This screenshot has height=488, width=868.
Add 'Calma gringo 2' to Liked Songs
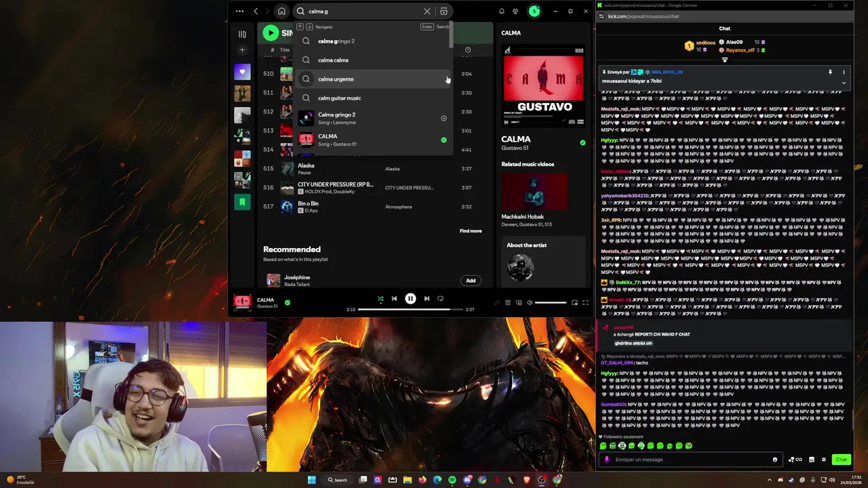tap(443, 119)
